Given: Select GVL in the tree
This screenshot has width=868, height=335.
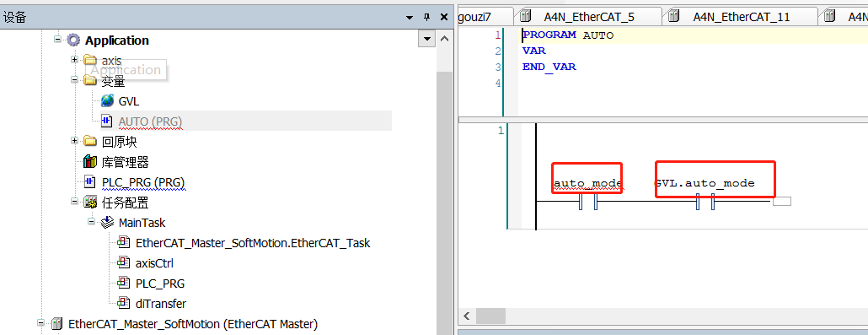Looking at the screenshot, I should click(129, 101).
